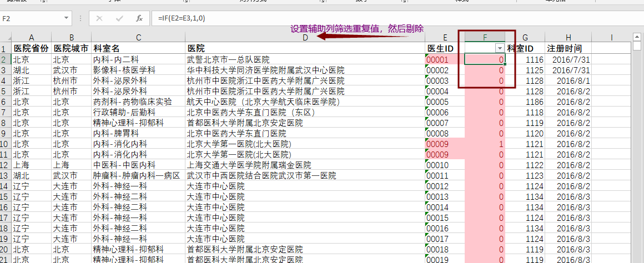This screenshot has height=263, width=644.
Task: Click the vertical scrollbar thumb
Action: (637, 45)
